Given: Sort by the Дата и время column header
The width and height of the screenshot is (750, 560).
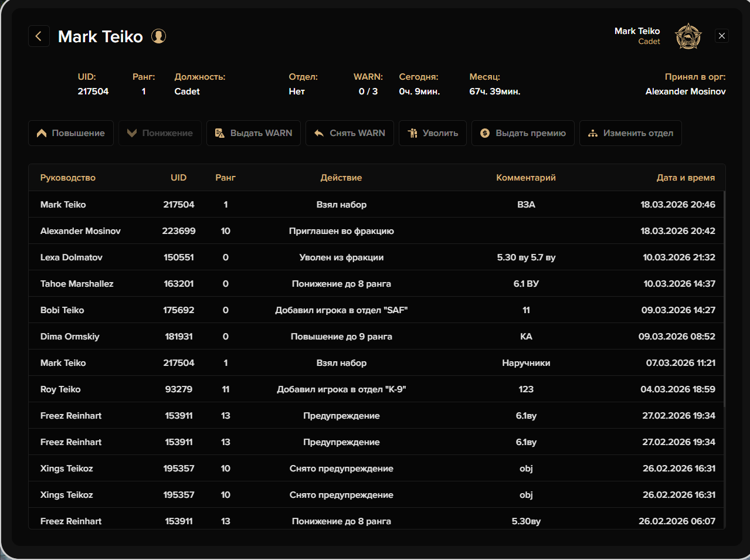Looking at the screenshot, I should click(685, 178).
